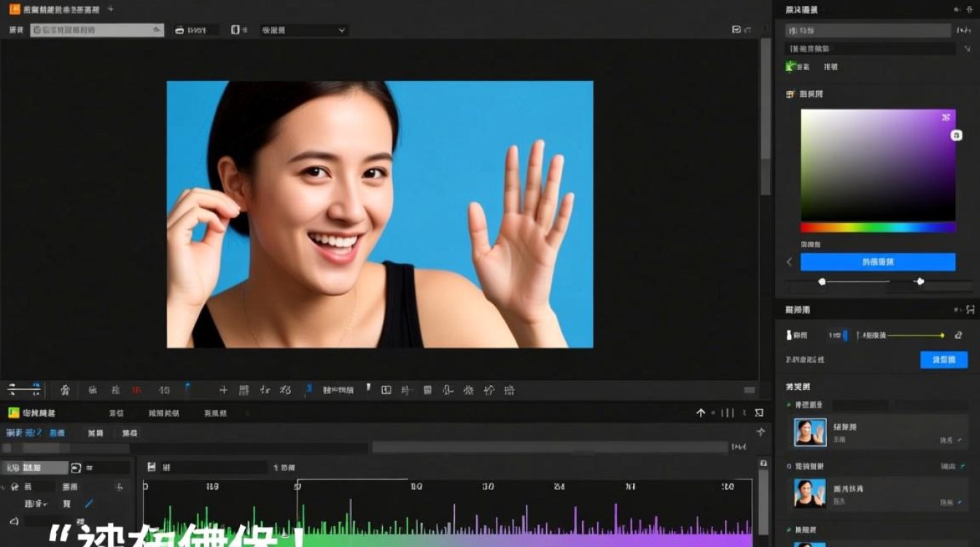Toggle the small blue switch left of yellow slider

(x=845, y=335)
